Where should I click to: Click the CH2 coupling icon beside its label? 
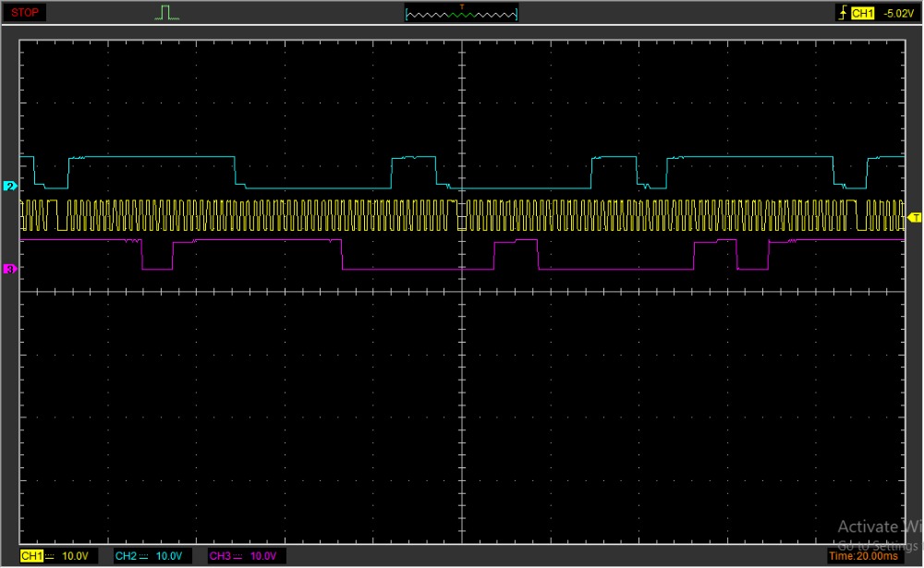click(145, 556)
